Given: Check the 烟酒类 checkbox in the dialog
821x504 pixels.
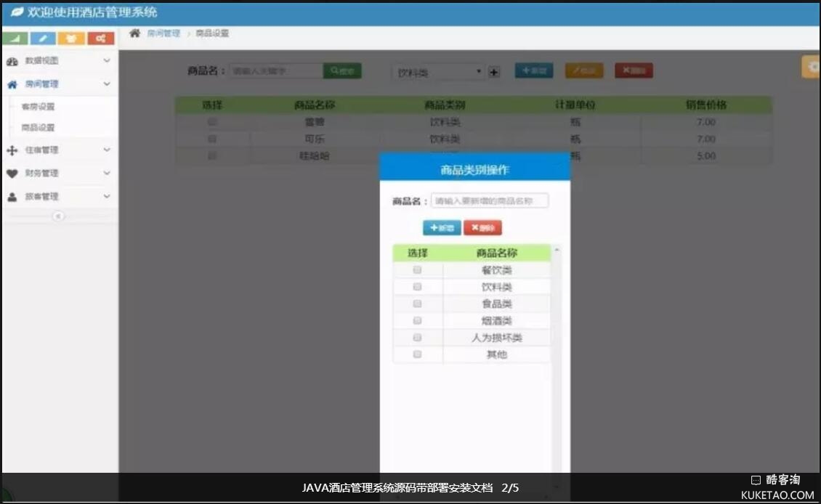Looking at the screenshot, I should (x=417, y=320).
